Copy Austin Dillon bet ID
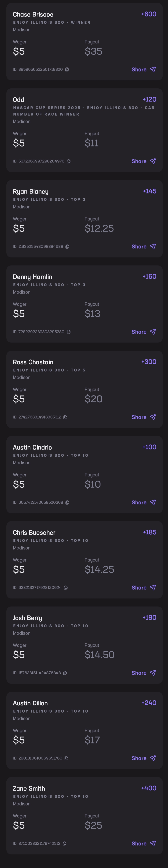This screenshot has width=168, height=868. (x=66, y=758)
